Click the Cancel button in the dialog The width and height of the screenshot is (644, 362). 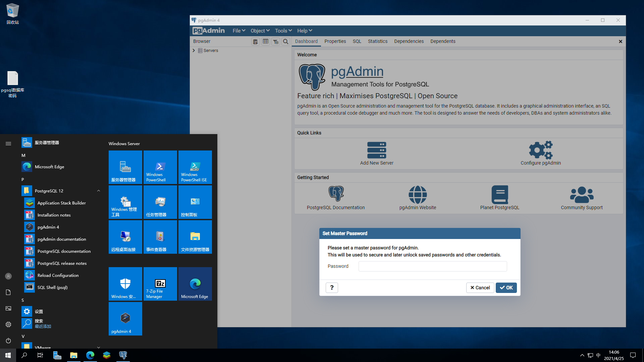[x=480, y=288]
